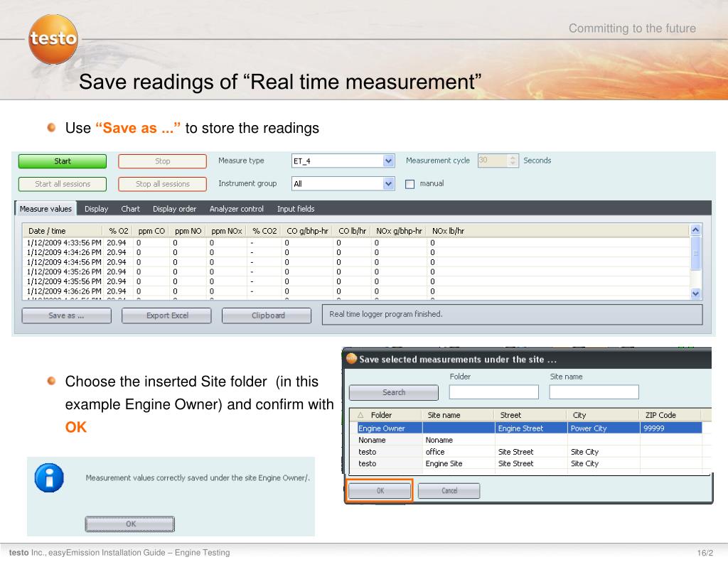The image size is (728, 562).
Task: Click the NOx g/bhp-hr column header
Action: (400, 231)
